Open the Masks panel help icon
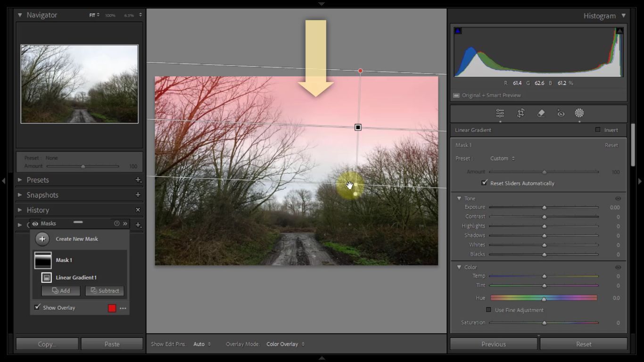This screenshot has width=644, height=362. click(117, 223)
